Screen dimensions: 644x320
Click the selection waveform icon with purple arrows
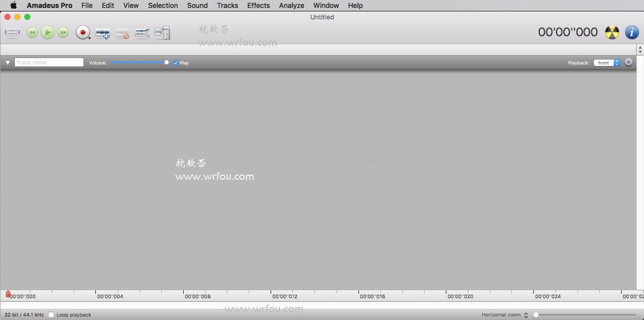coord(12,33)
